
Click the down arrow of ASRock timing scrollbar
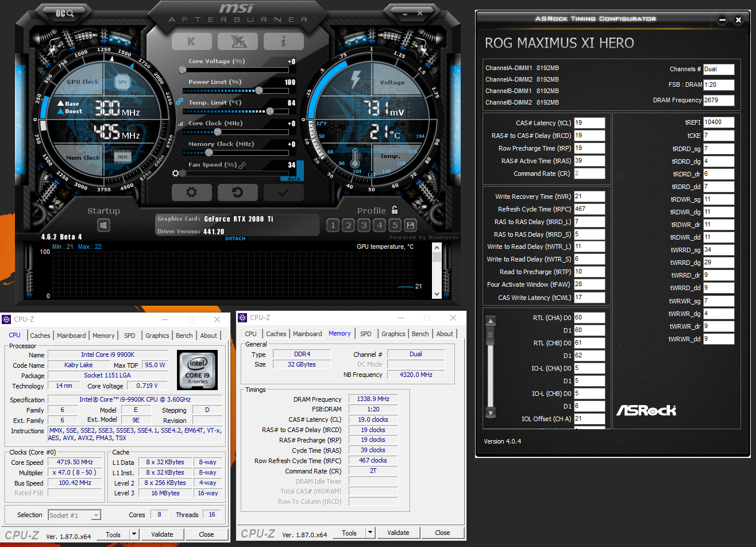(x=490, y=413)
